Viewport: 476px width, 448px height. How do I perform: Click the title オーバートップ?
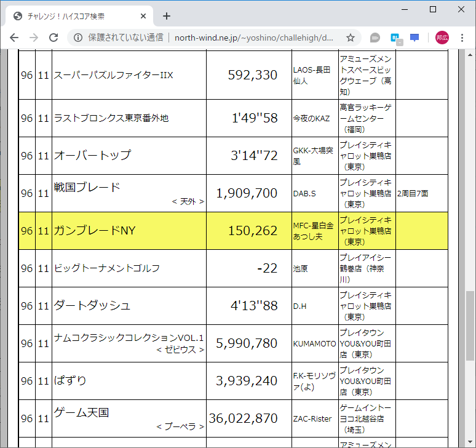92,156
